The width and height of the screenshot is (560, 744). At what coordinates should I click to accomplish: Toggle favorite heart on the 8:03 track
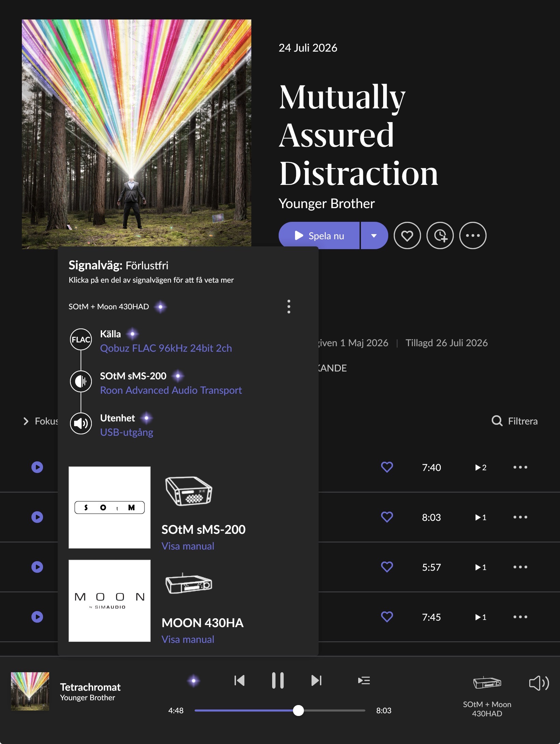coord(387,517)
